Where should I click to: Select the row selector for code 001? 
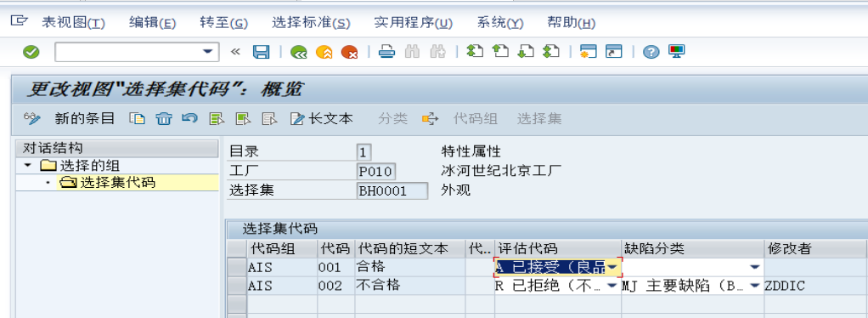[x=237, y=267]
